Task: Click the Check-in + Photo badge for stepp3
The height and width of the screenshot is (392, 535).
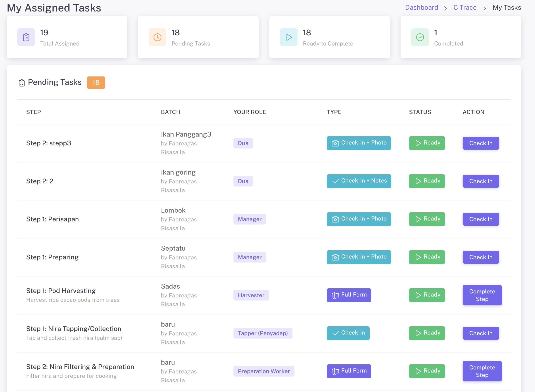Action: point(359,143)
